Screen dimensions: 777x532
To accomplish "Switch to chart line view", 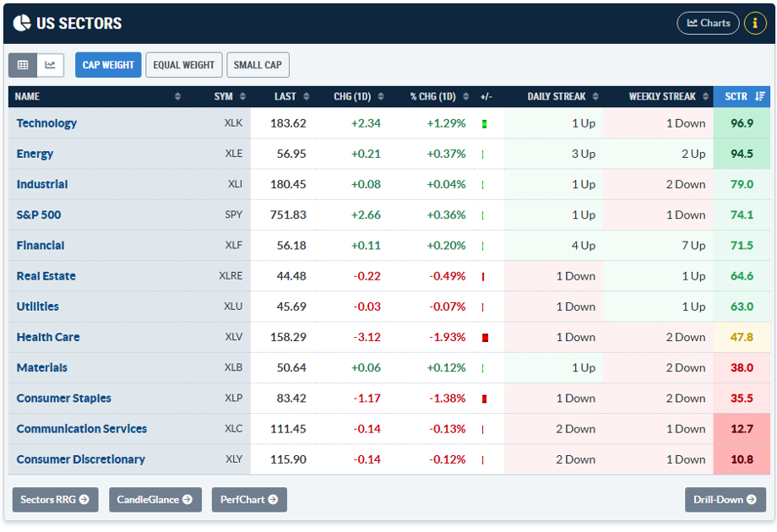I will pyautogui.click(x=50, y=65).
